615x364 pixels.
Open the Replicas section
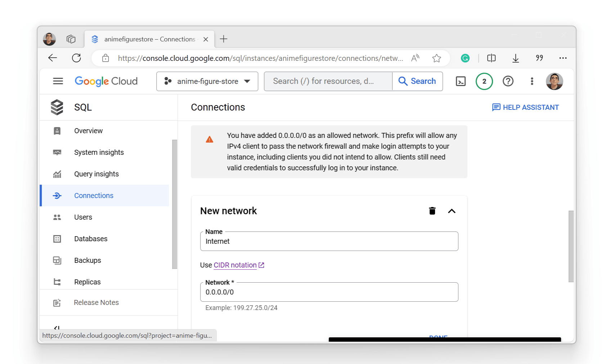[x=104, y=282]
